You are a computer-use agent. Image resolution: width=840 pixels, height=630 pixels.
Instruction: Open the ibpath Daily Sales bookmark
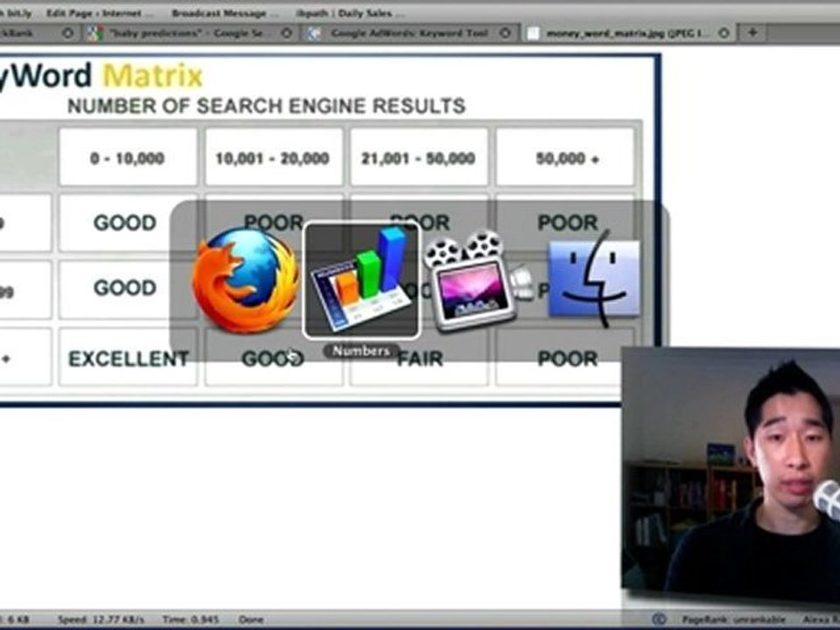click(351, 12)
